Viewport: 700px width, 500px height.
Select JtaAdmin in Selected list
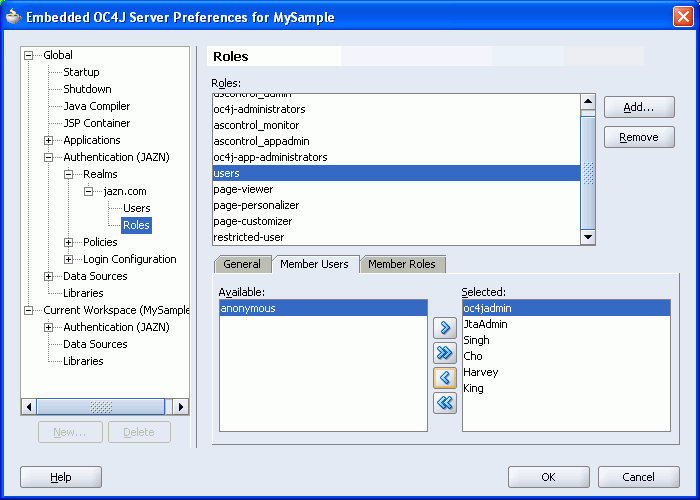click(566, 325)
